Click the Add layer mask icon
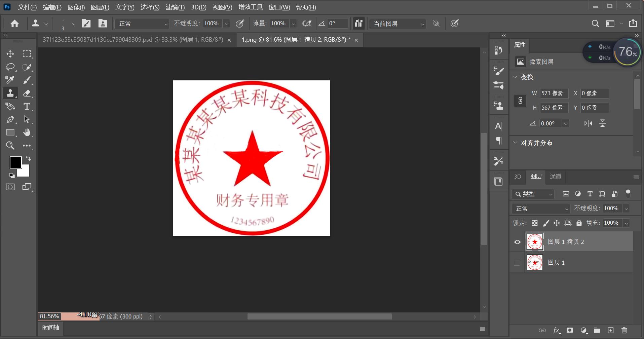The width and height of the screenshot is (644, 339). tap(570, 330)
